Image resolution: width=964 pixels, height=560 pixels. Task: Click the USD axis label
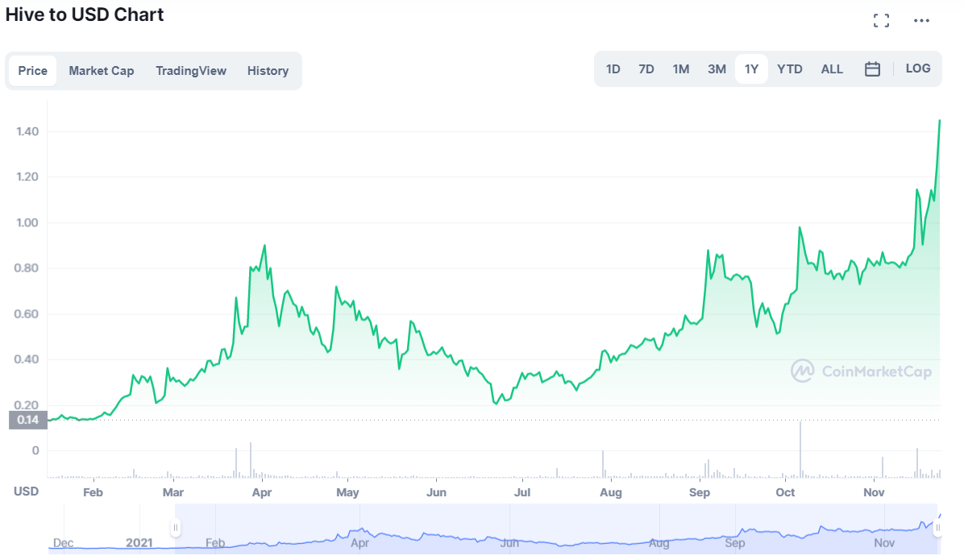pos(26,492)
